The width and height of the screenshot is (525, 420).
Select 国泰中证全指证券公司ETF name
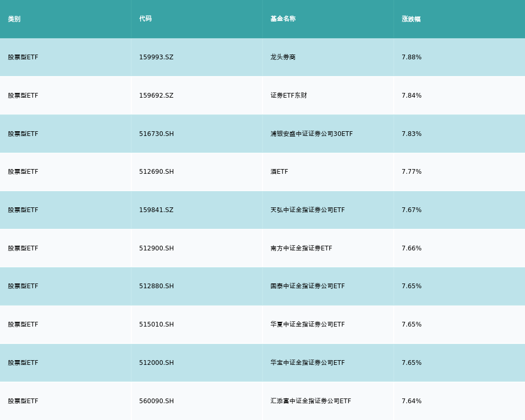coord(307,286)
